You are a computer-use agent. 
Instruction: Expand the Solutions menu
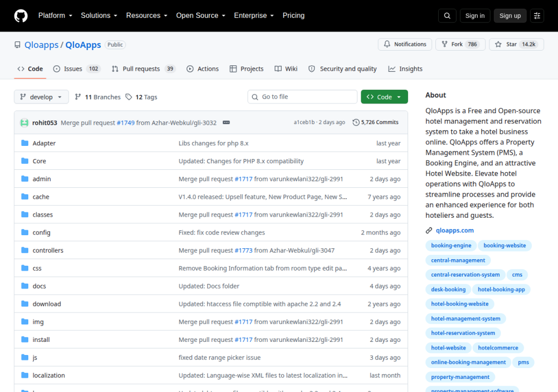point(99,16)
